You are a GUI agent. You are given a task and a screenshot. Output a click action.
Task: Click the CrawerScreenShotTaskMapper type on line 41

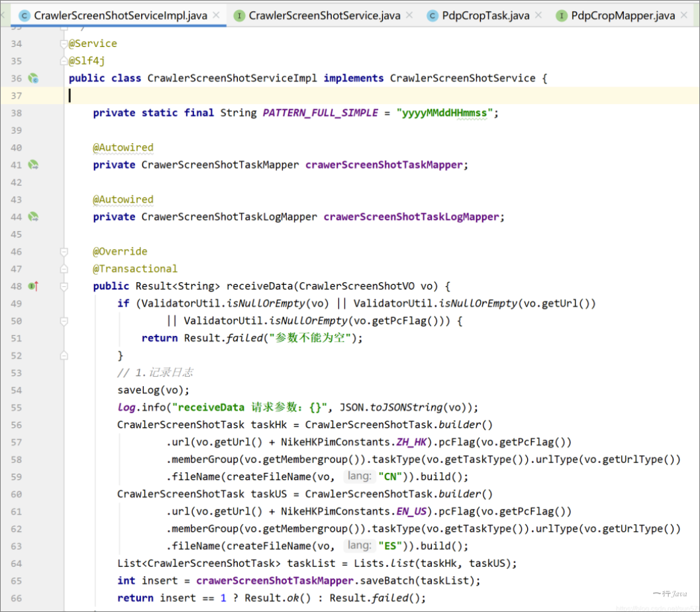(220, 165)
